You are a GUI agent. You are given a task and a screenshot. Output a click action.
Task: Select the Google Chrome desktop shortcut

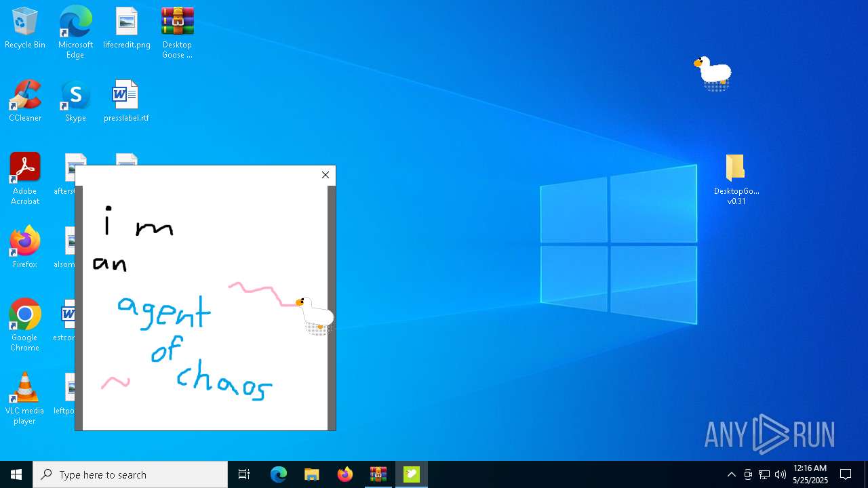(x=25, y=325)
